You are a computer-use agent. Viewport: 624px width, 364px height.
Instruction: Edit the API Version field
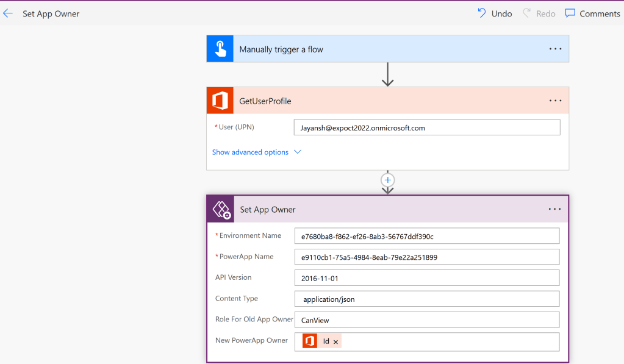tap(427, 277)
